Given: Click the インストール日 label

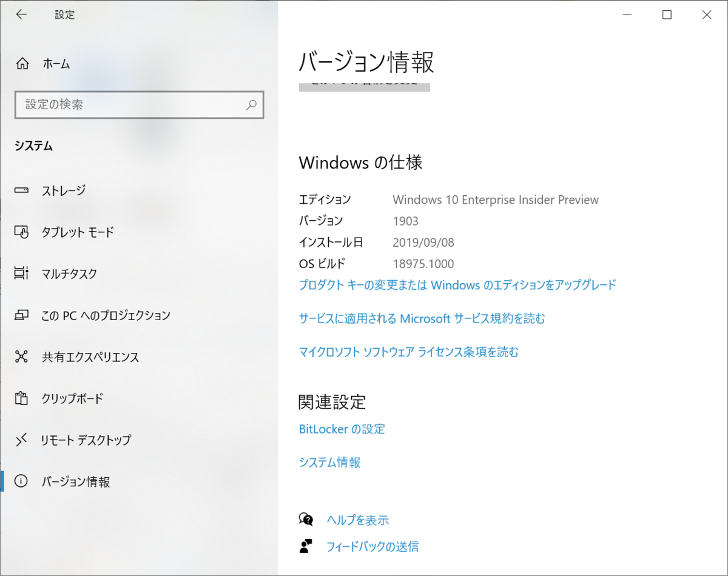Looking at the screenshot, I should click(x=331, y=243).
